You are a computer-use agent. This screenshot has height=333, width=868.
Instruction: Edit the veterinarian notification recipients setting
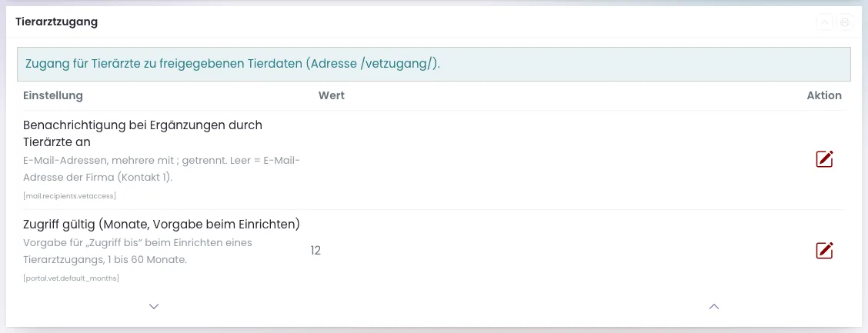tap(824, 158)
